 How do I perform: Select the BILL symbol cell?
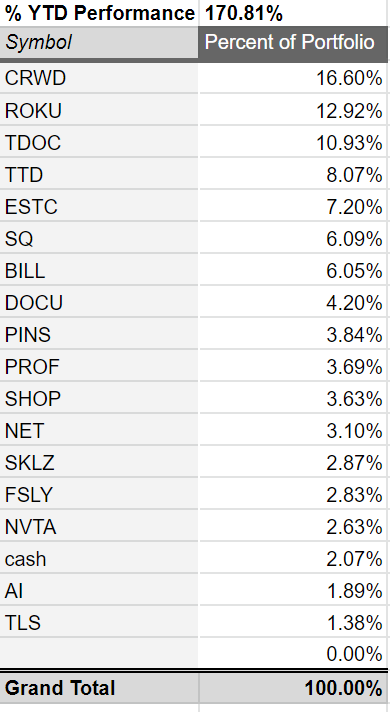tap(99, 271)
